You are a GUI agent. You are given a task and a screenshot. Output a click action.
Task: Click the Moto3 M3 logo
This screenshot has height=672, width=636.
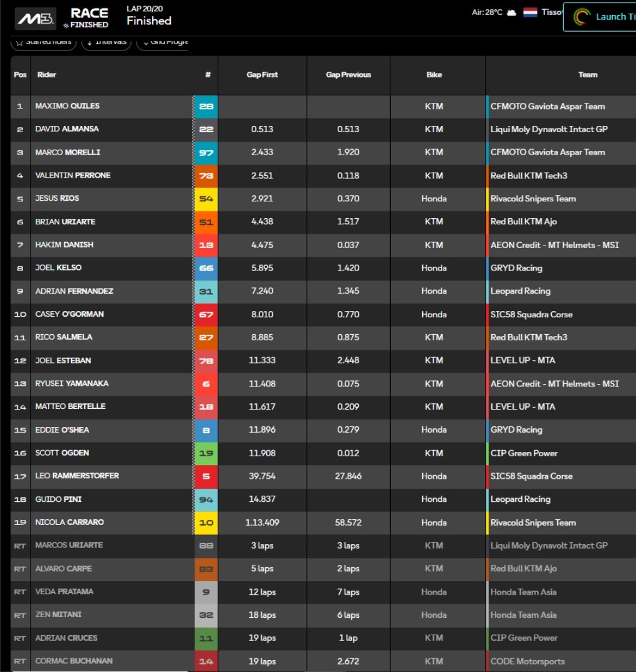[x=36, y=19]
